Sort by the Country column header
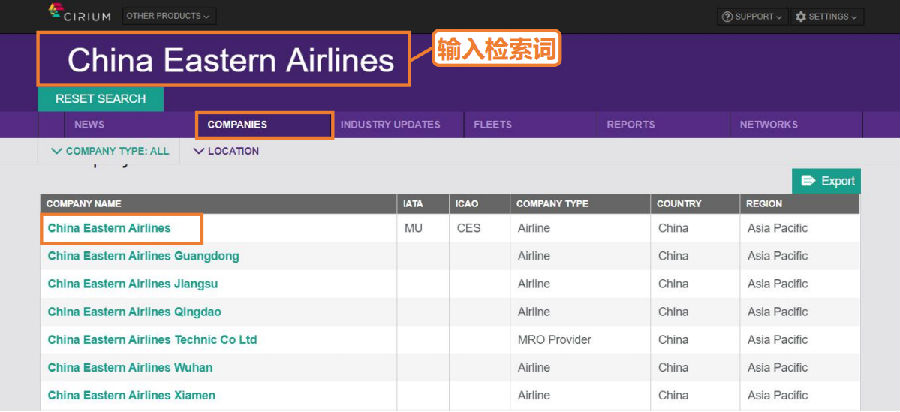This screenshot has height=412, width=900. [x=679, y=204]
